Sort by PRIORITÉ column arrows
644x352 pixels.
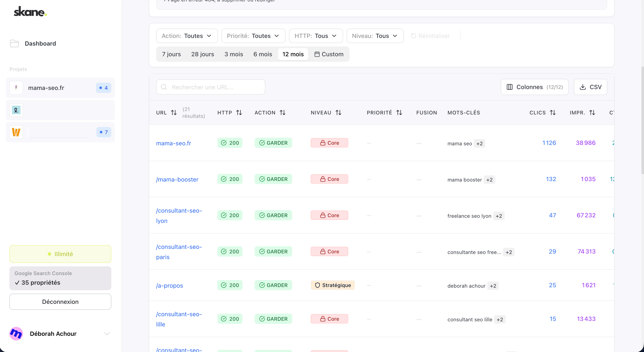tap(399, 113)
